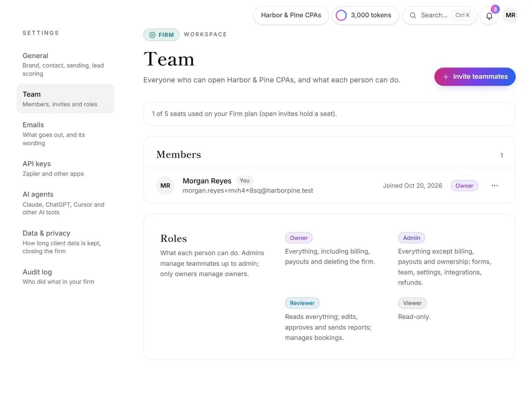Image resolution: width=532 pixels, height=409 pixels.
Task: Click the Admin role tag
Action: pos(411,238)
